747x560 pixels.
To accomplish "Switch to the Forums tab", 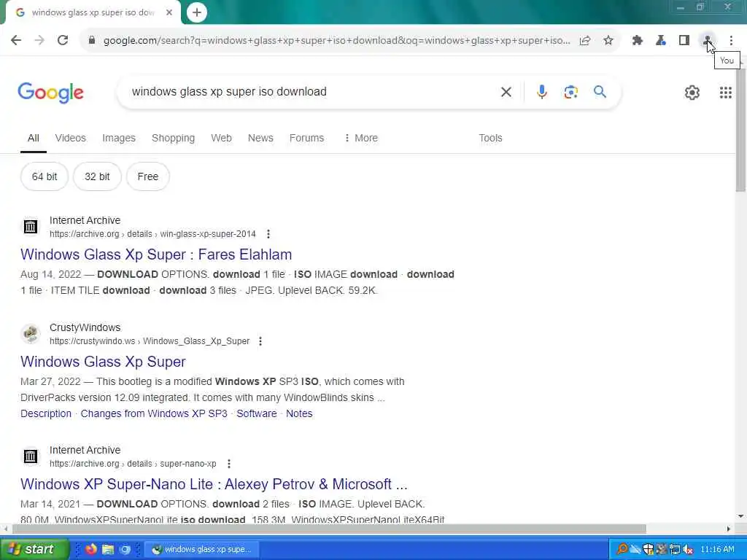I will pos(306,138).
